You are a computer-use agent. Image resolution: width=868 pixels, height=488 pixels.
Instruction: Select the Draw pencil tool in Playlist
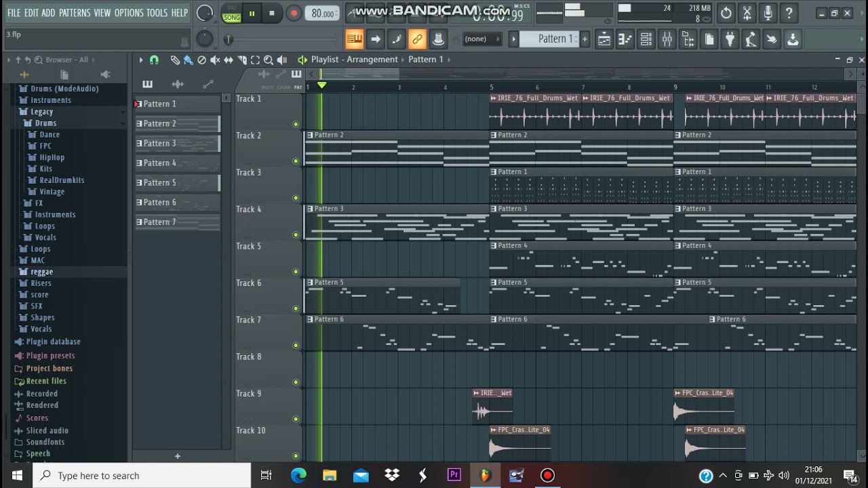[x=175, y=60]
